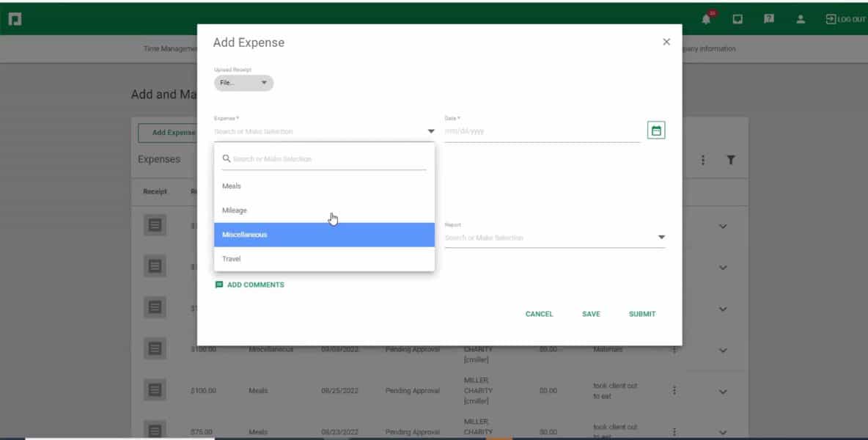Click the fullscreen icon in the top bar
Image resolution: width=868 pixels, height=440 pixels.
tap(737, 18)
